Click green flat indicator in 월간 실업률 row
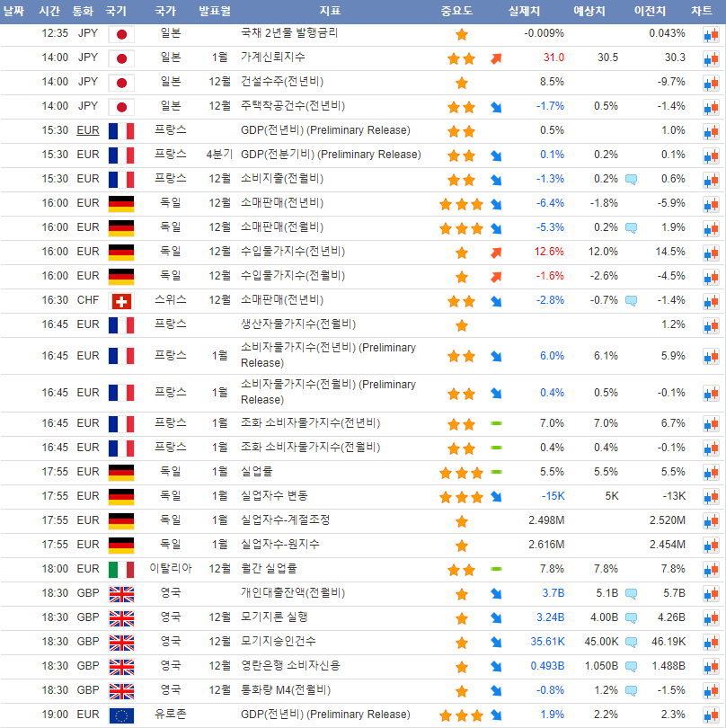726x728 pixels. (x=496, y=568)
